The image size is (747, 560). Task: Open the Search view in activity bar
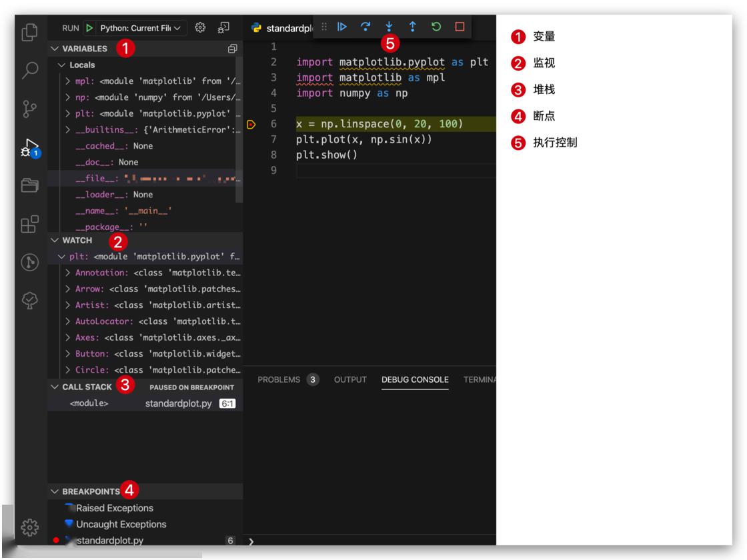pos(30,69)
